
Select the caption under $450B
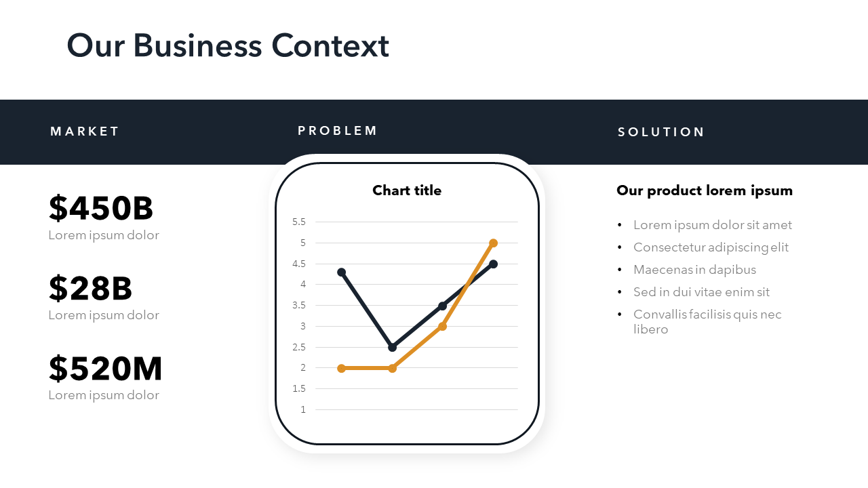pyautogui.click(x=104, y=235)
